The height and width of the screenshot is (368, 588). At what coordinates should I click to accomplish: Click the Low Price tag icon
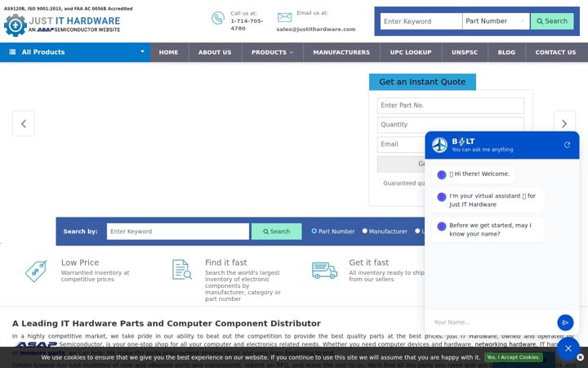point(36,271)
